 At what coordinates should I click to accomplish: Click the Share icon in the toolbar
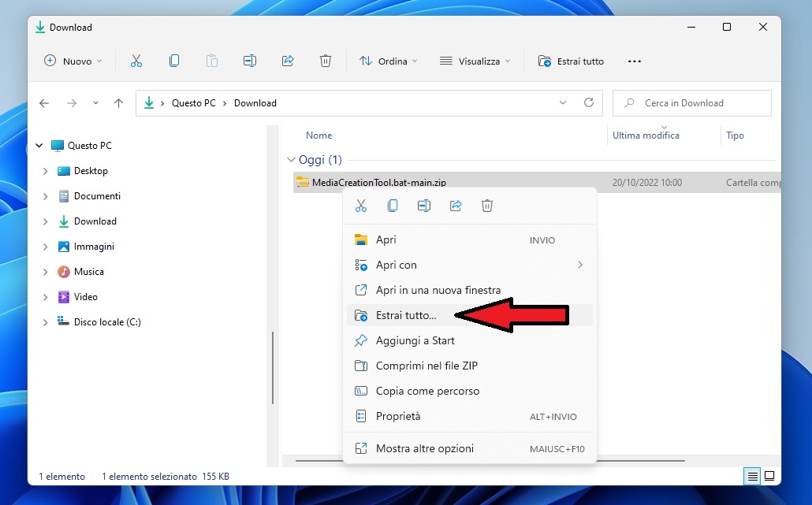point(288,61)
